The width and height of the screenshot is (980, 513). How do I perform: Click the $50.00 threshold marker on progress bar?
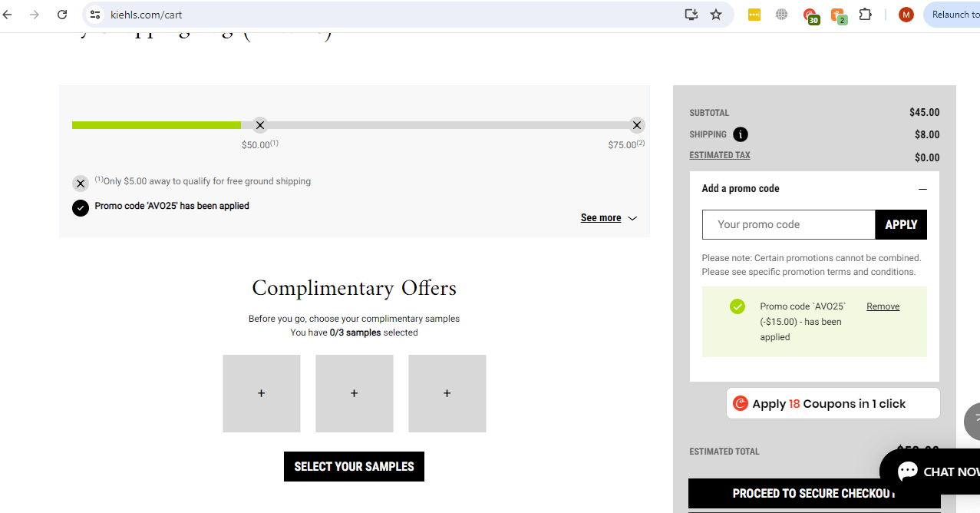(x=260, y=125)
